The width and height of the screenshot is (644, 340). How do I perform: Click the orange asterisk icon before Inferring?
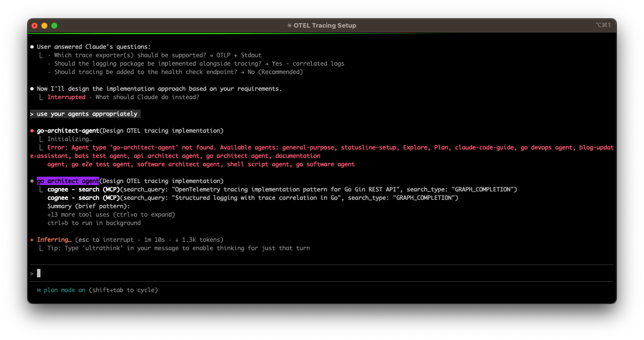[x=32, y=240]
